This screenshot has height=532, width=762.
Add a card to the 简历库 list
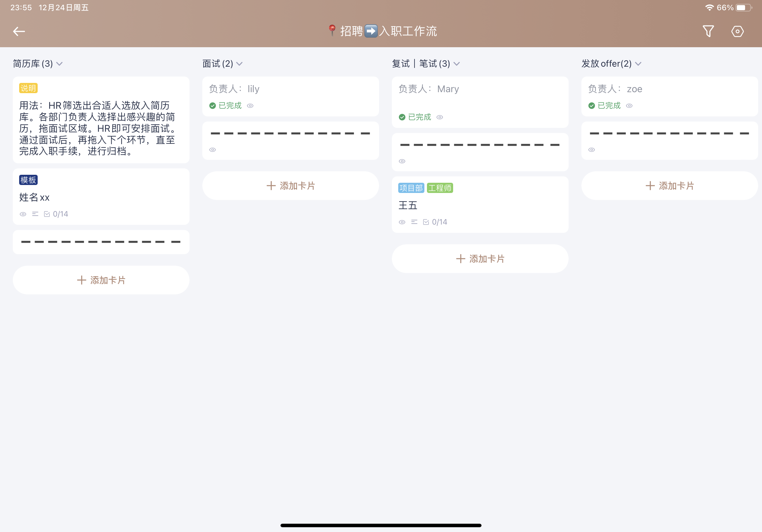pos(101,280)
